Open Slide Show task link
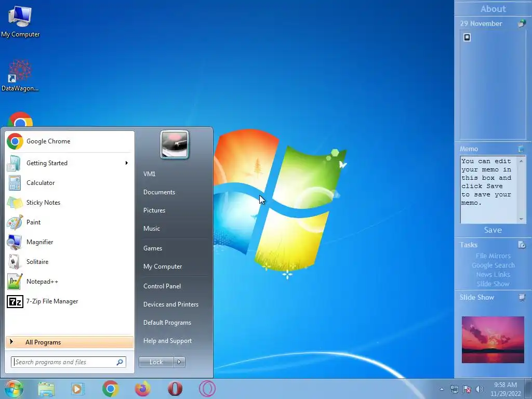Screen dimensions: 532x399 [x=493, y=284]
